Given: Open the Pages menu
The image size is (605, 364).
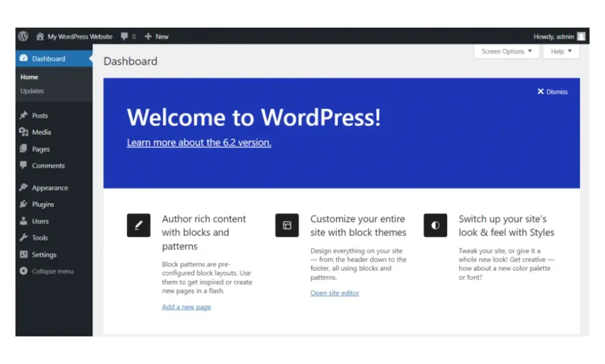Looking at the screenshot, I should coord(41,149).
